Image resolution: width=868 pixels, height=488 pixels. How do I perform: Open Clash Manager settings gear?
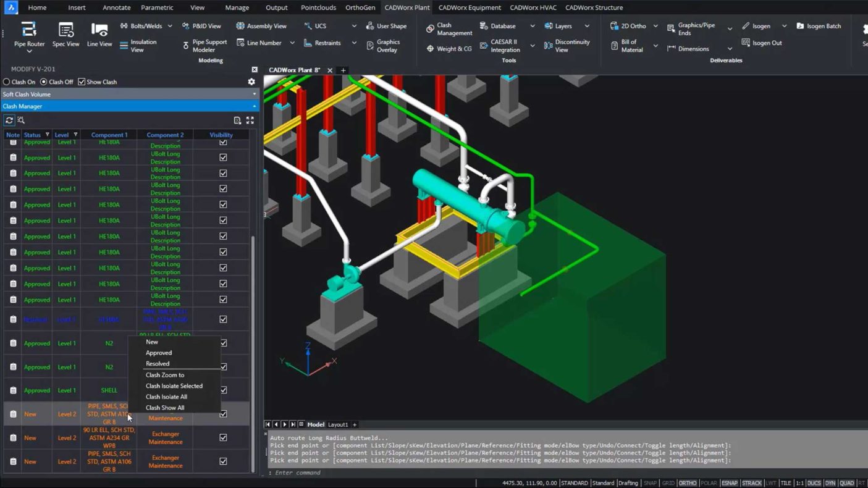click(251, 82)
